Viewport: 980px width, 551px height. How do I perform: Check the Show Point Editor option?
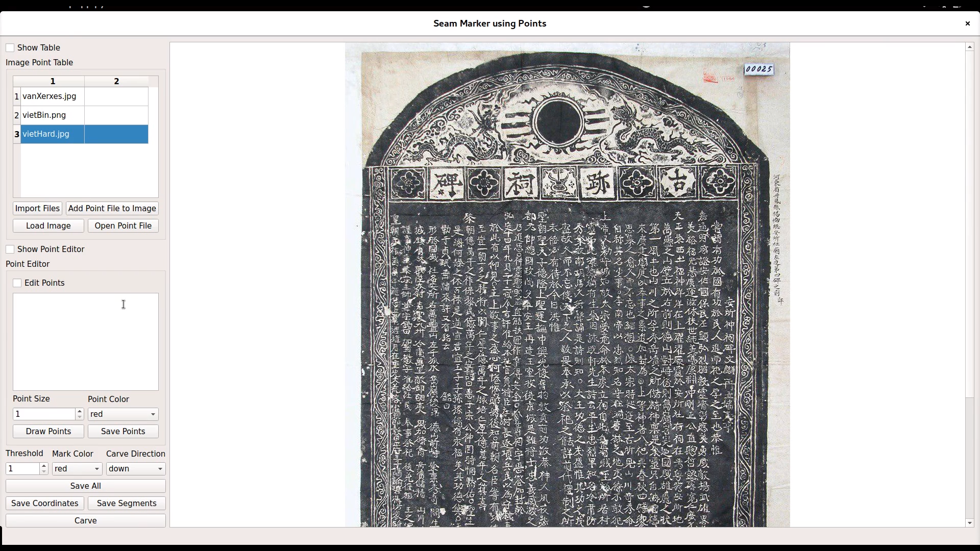tap(10, 249)
